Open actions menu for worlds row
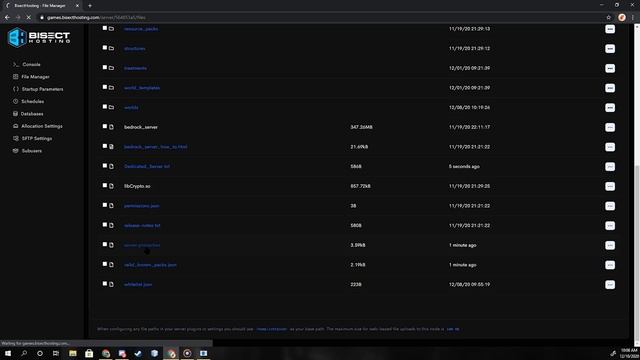This screenshot has height=360, width=640. click(x=610, y=107)
